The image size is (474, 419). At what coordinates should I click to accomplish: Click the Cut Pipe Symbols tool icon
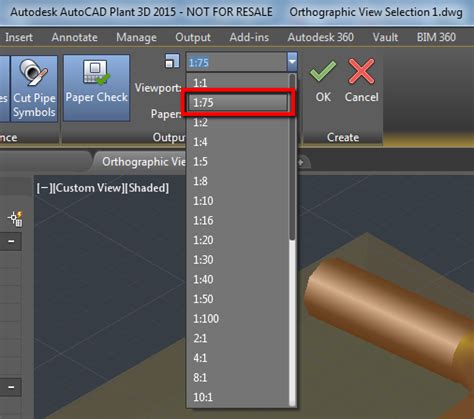[34, 74]
